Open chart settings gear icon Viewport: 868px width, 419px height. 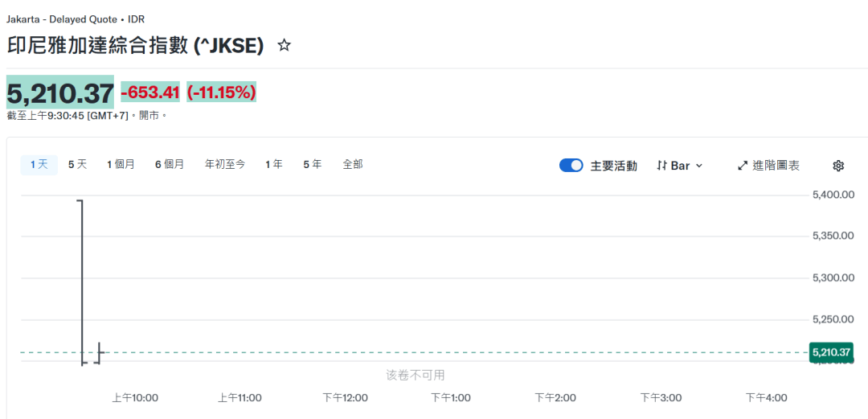[x=838, y=165]
